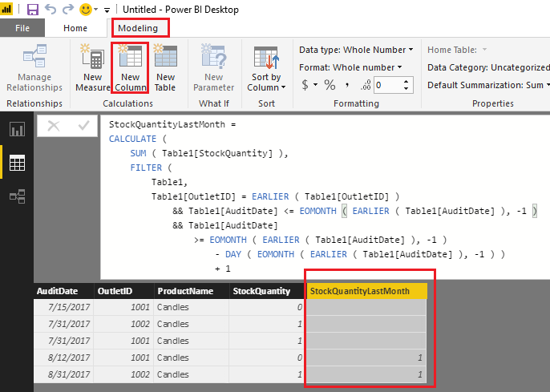
Task: Click AuditDate cell 8/31/2017
Action: pos(63,374)
